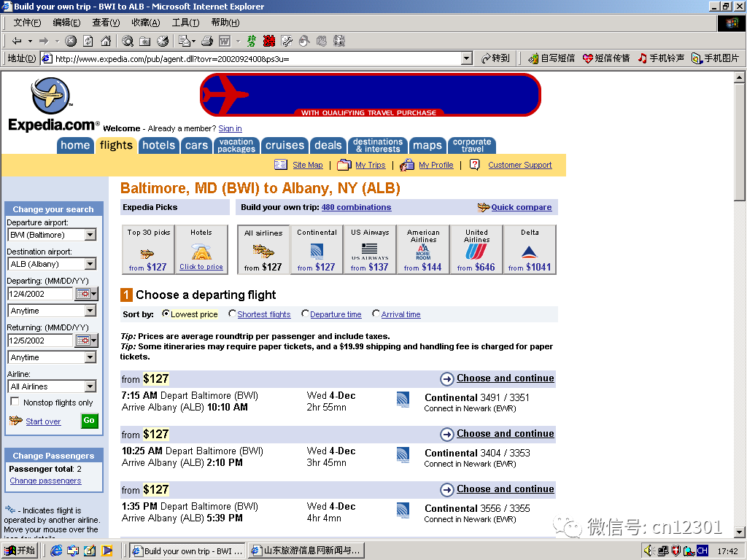Open returning Anytime time dropdown
747x560 pixels.
point(90,357)
